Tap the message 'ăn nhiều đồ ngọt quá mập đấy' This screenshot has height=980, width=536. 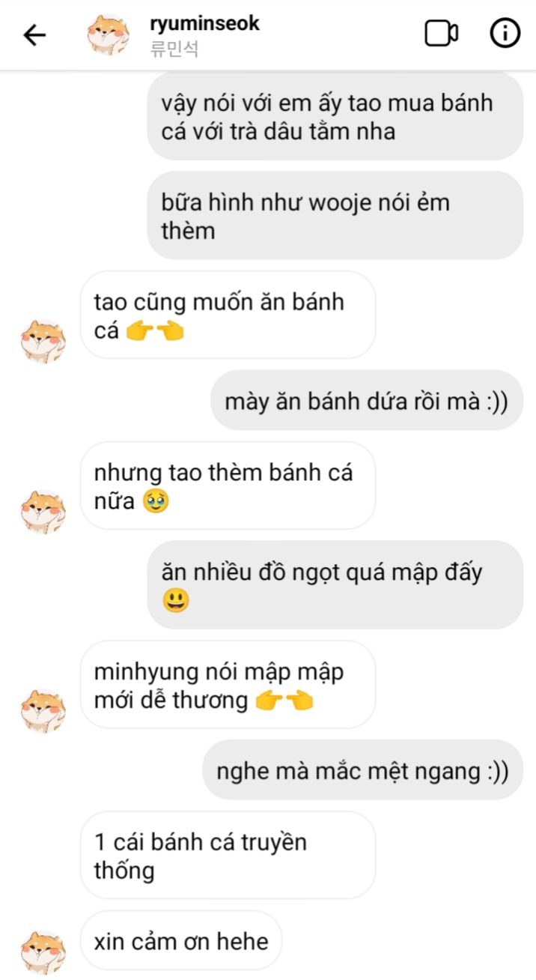coord(335,585)
